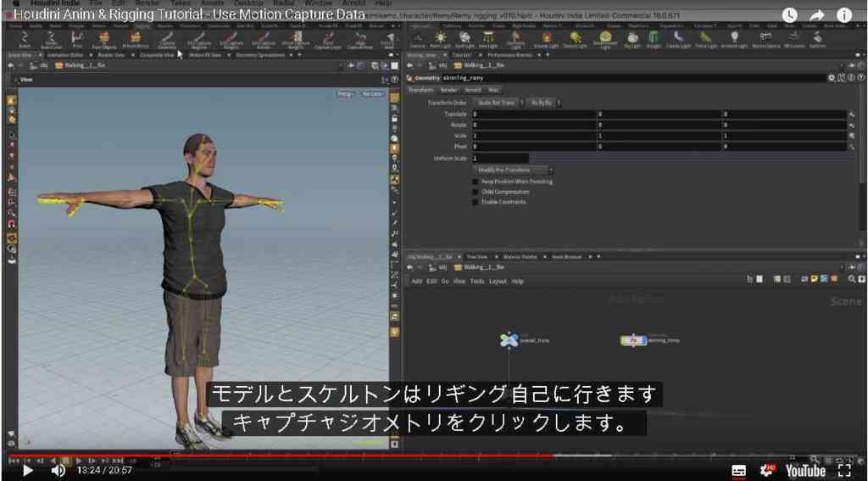
Task: Select the Caustic Light shelf tool
Action: pyautogui.click(x=678, y=39)
